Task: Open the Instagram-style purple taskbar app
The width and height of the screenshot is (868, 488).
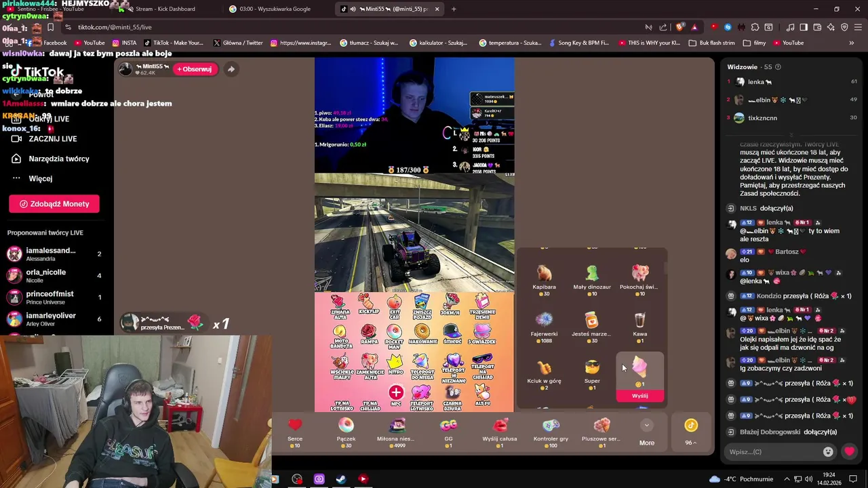Action: pos(319,479)
